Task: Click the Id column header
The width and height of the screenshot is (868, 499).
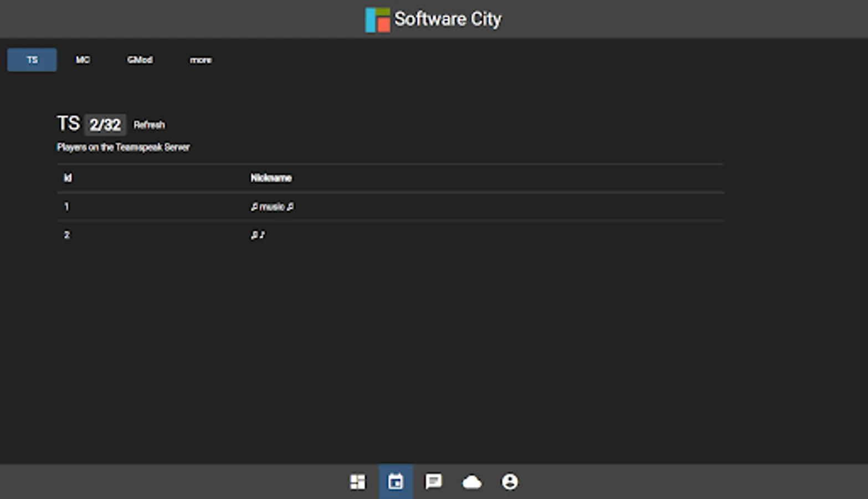Action: pyautogui.click(x=68, y=178)
